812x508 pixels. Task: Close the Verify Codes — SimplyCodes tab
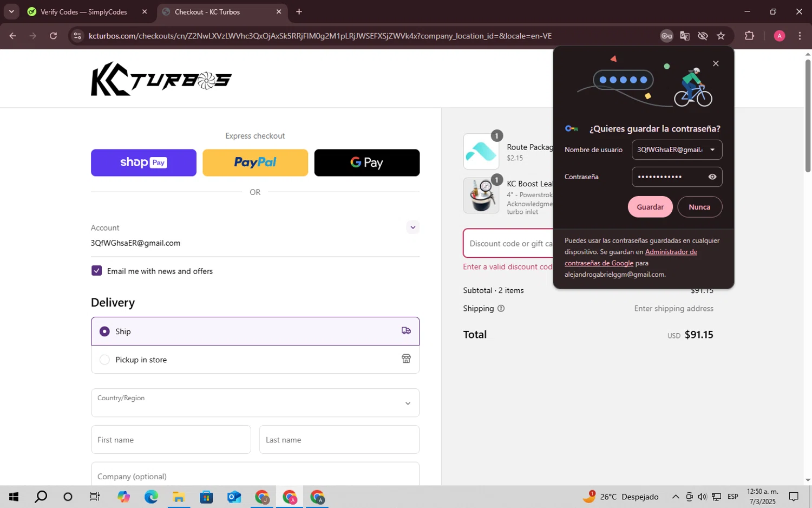[x=145, y=12]
